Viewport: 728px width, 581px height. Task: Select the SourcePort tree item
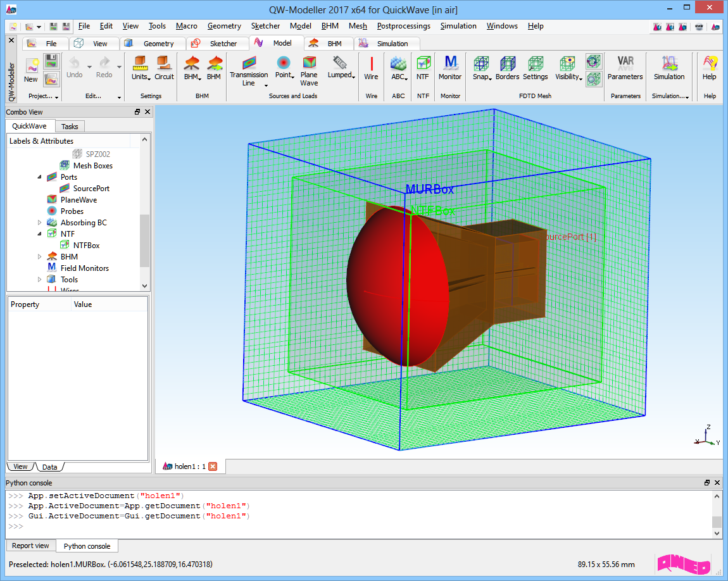[91, 189]
